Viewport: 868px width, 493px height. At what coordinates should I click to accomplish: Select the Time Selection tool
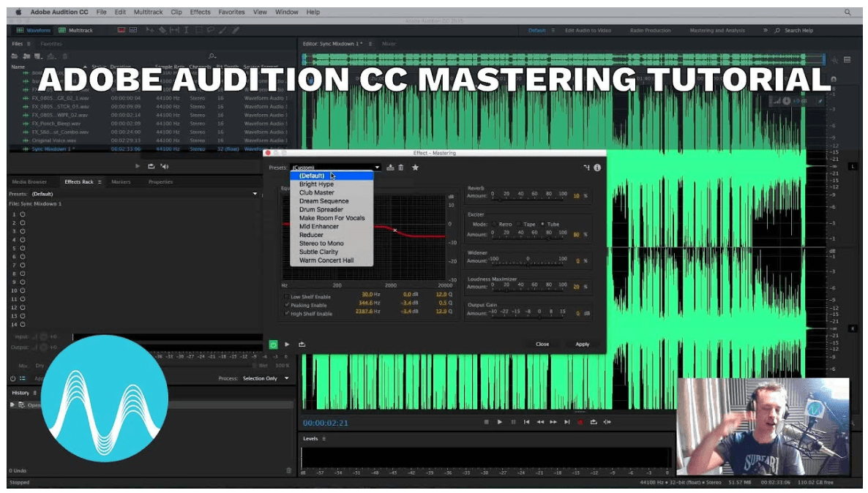[x=186, y=30]
